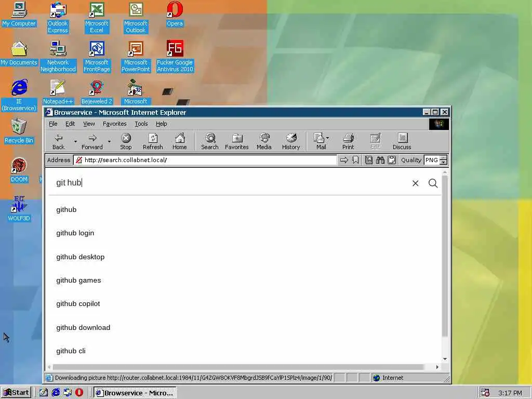
Task: Open the Favorites menu
Action: pos(115,124)
